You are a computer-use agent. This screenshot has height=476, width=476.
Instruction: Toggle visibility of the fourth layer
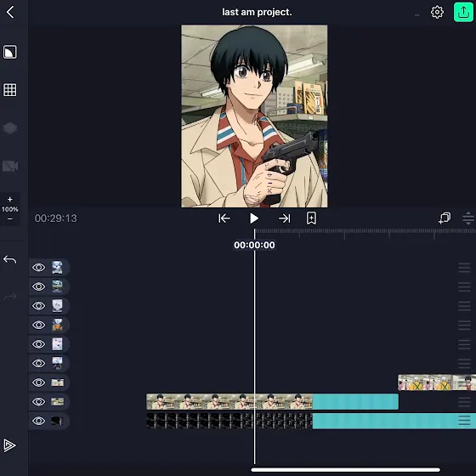tap(39, 325)
